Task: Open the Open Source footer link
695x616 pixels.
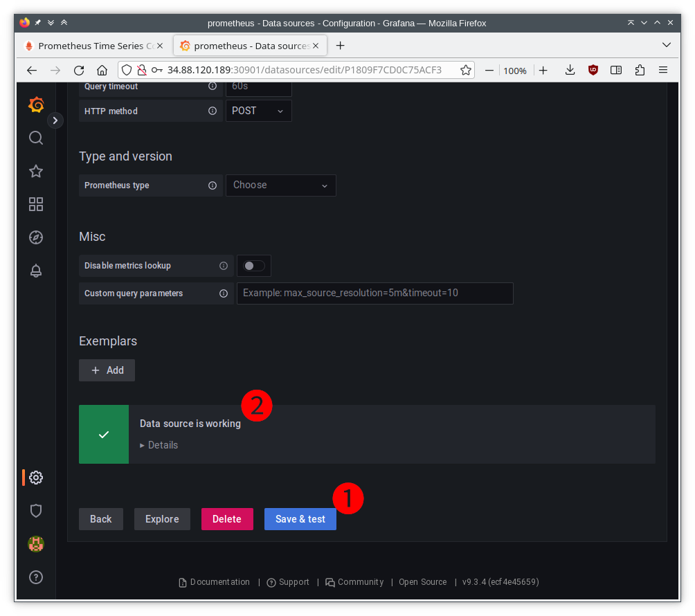Action: (x=422, y=582)
